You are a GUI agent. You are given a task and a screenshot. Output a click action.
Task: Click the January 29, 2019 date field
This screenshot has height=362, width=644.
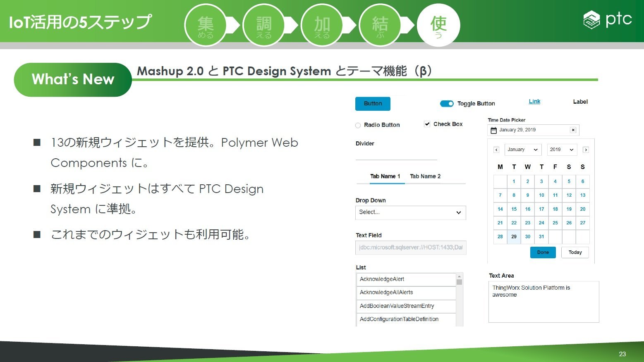[x=533, y=130]
